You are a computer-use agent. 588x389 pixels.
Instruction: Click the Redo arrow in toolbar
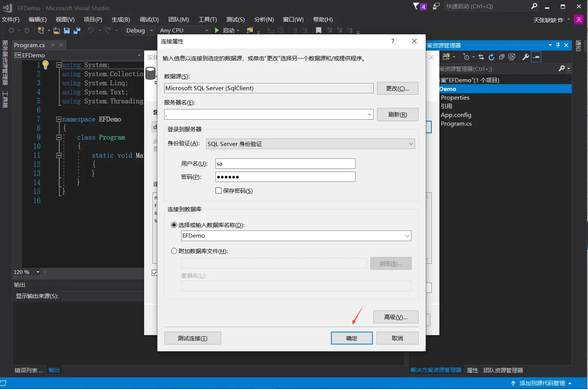[x=108, y=31]
